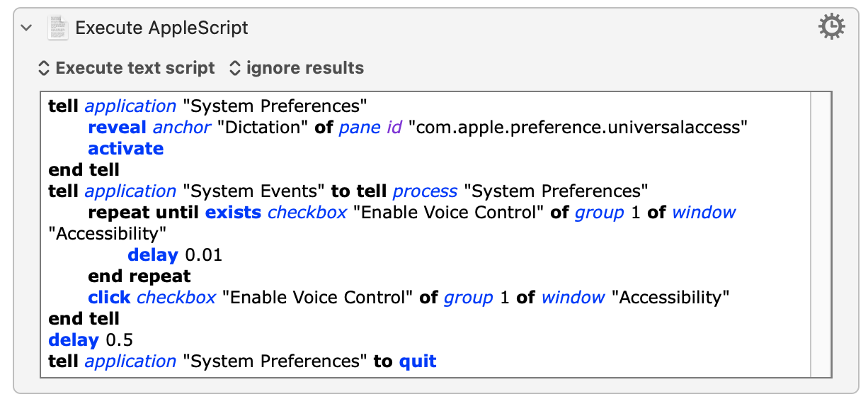Click the end repeat line
Image resolution: width=868 pixels, height=404 pixels.
pyautogui.click(x=139, y=276)
